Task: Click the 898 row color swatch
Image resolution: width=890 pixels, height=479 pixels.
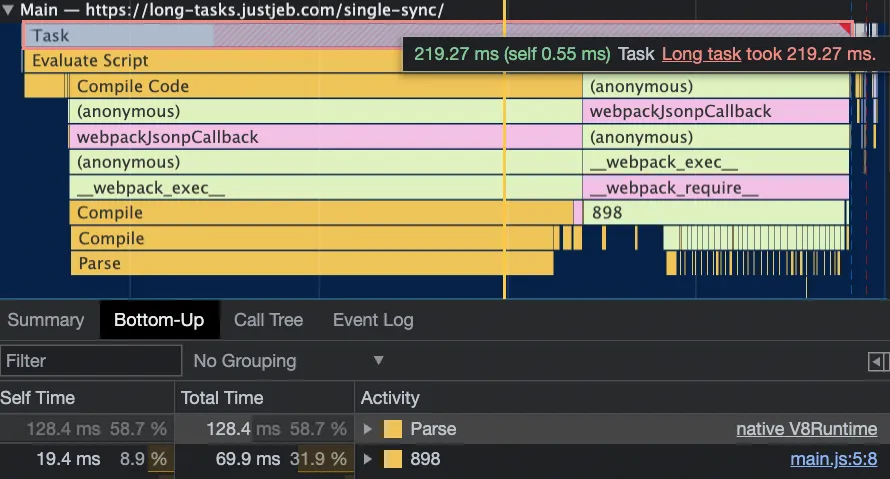Action: (x=393, y=459)
